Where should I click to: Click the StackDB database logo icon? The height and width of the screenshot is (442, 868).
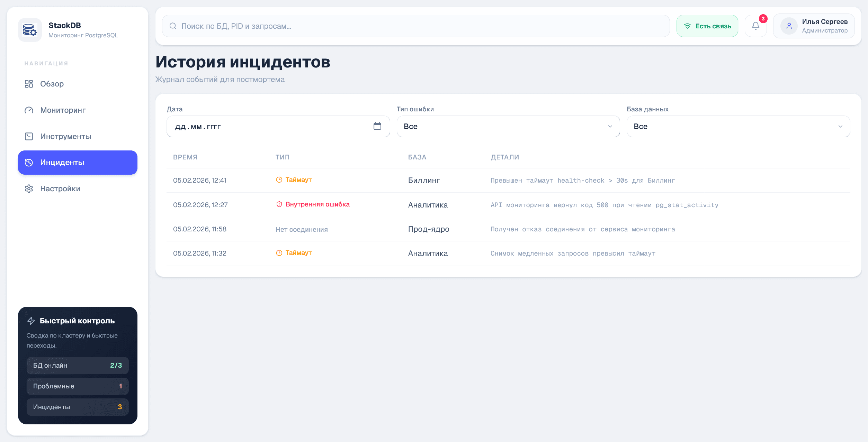pyautogui.click(x=30, y=30)
